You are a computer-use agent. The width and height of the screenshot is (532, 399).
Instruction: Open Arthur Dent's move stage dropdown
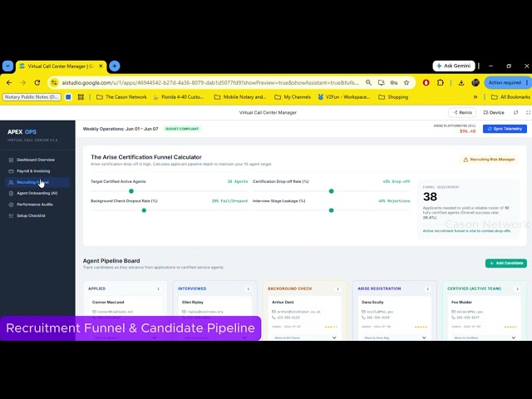pyautogui.click(x=304, y=337)
